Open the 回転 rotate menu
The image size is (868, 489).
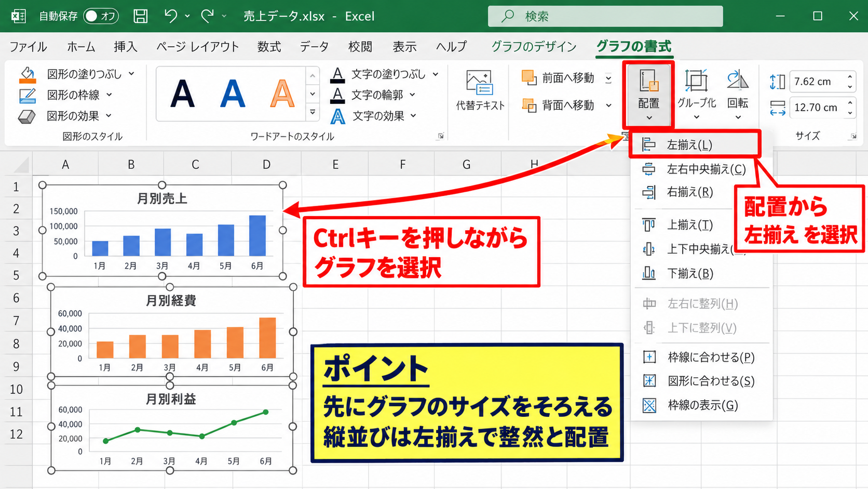pyautogui.click(x=738, y=95)
